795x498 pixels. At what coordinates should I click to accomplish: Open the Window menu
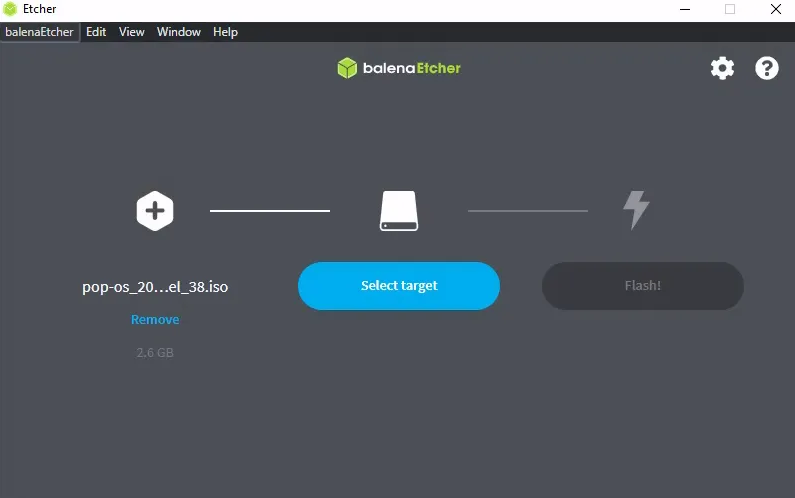coord(178,32)
